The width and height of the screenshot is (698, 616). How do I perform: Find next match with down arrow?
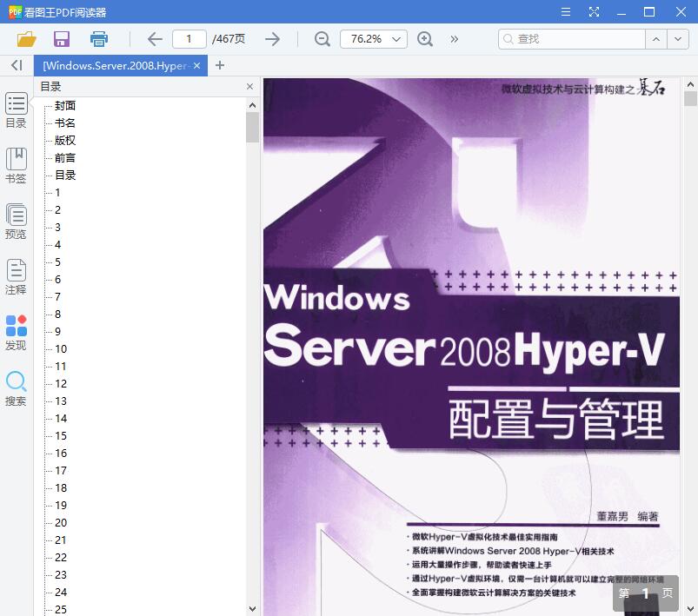click(x=678, y=39)
